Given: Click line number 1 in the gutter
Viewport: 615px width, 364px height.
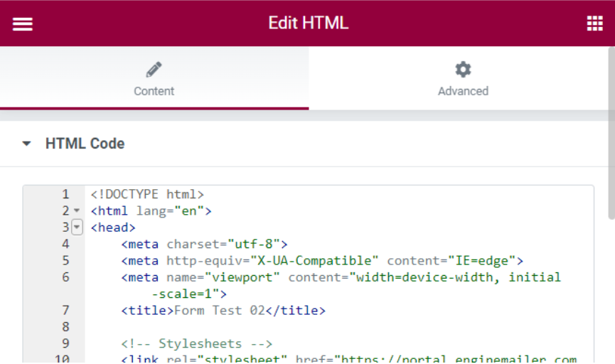Looking at the screenshot, I should click(65, 194).
